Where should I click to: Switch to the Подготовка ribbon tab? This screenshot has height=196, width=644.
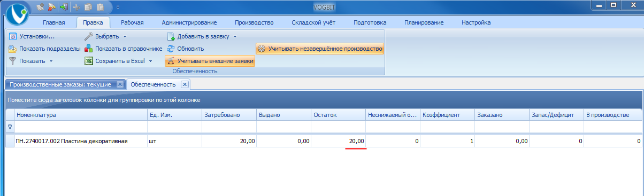pos(370,22)
